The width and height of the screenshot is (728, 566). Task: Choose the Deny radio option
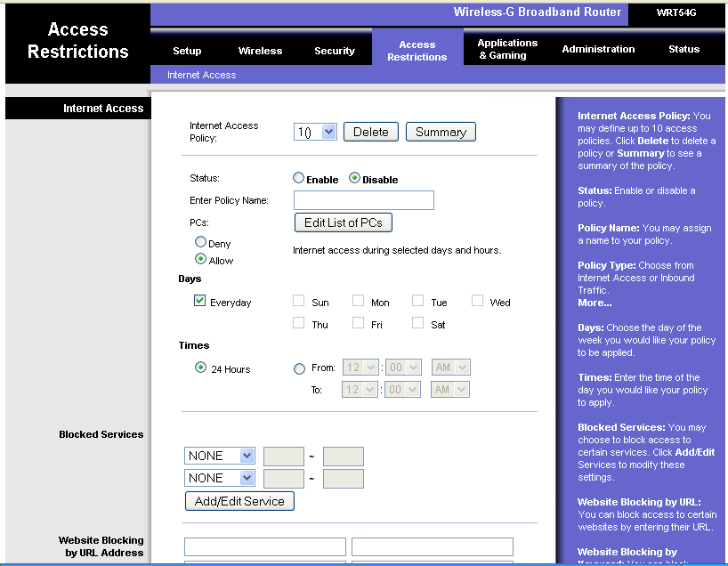coord(200,241)
